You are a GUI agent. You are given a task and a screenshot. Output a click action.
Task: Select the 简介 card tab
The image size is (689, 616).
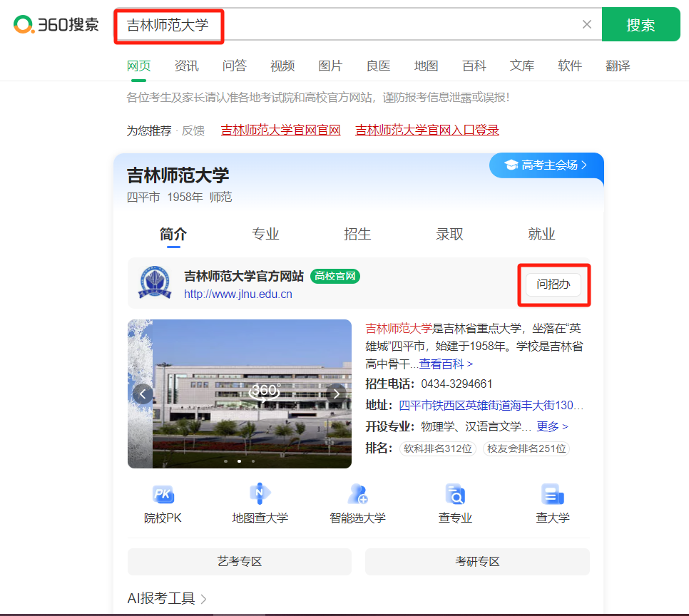coord(173,234)
